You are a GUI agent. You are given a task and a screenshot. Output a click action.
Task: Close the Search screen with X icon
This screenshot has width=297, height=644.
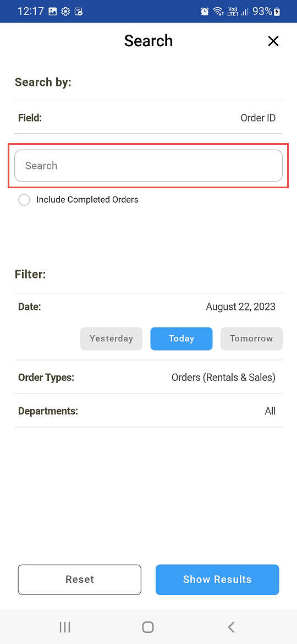(x=273, y=41)
